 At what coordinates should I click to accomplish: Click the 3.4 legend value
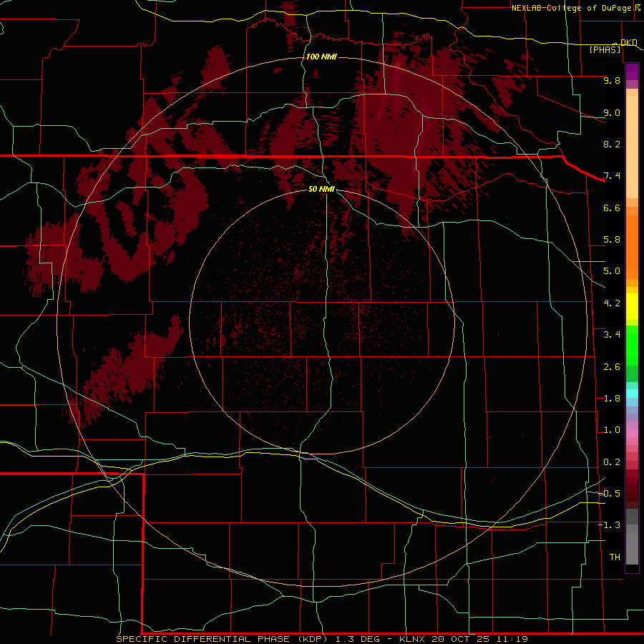point(612,335)
